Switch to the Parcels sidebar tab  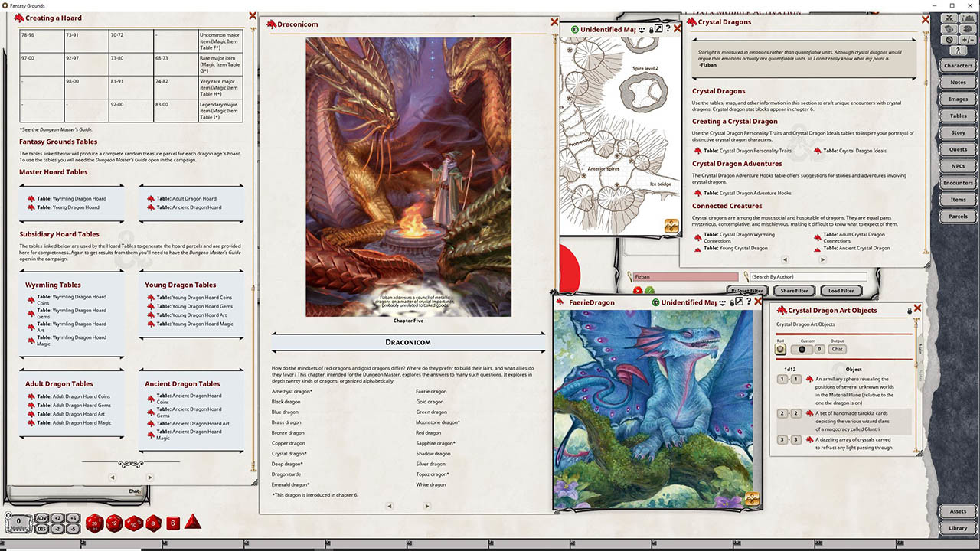click(958, 216)
